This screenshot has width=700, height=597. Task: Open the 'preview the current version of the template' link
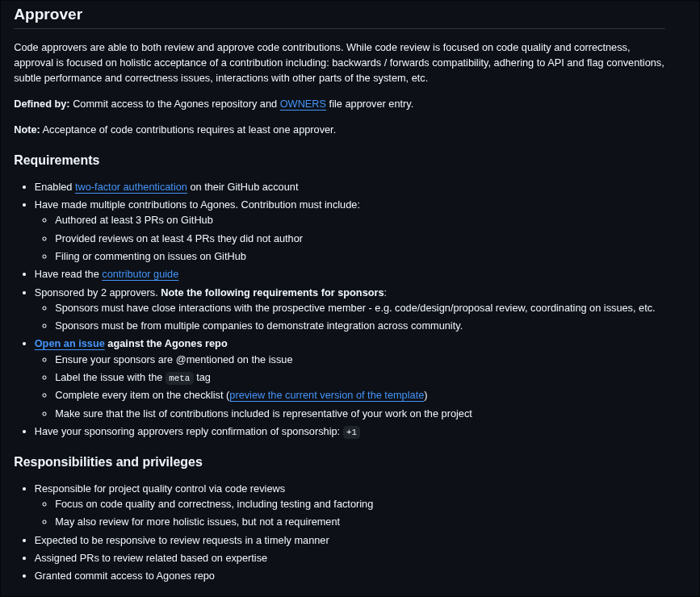point(326,395)
